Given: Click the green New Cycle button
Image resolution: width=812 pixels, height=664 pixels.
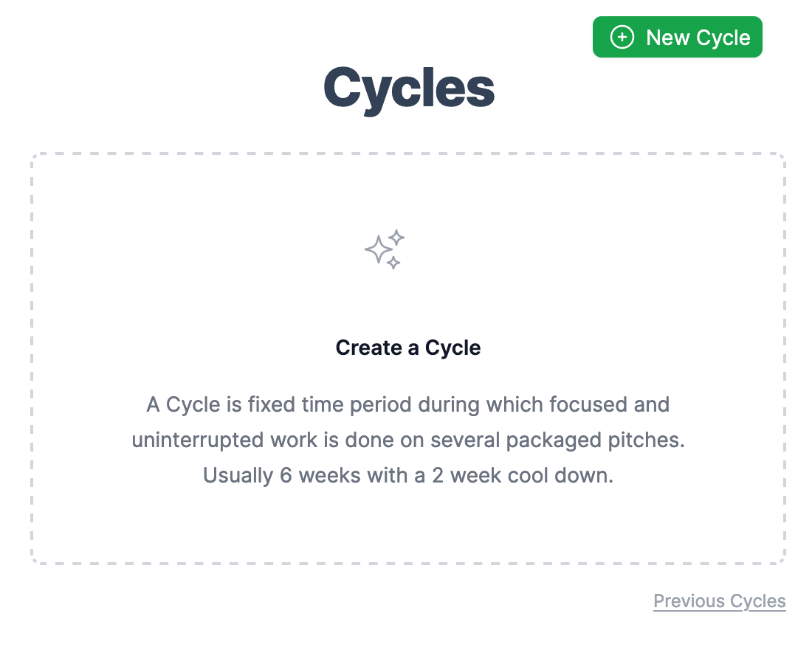Looking at the screenshot, I should pyautogui.click(x=678, y=38).
